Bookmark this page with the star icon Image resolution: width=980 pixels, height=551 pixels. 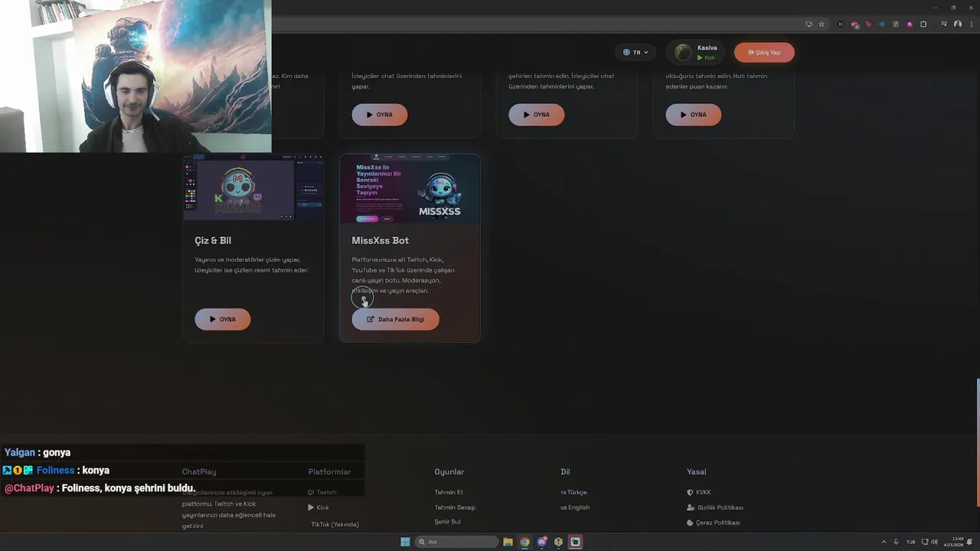tap(822, 24)
